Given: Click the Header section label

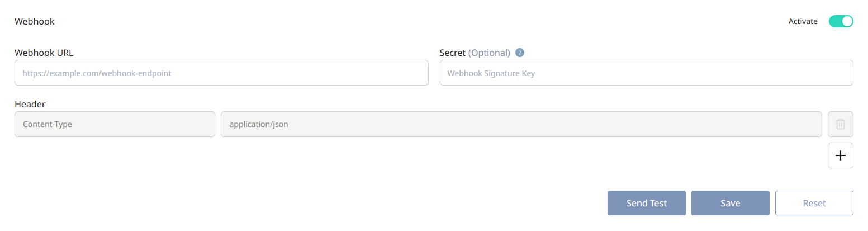Looking at the screenshot, I should 30,104.
